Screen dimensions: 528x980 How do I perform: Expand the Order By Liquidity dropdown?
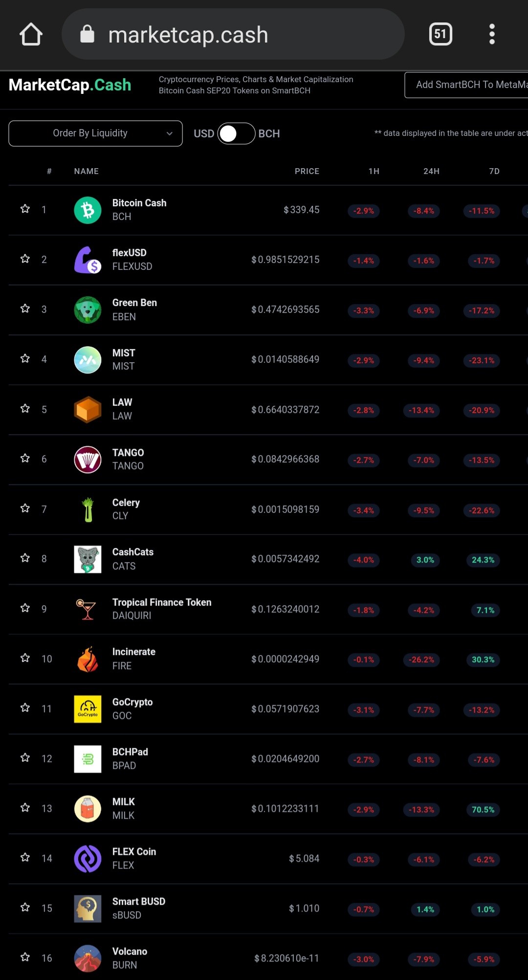point(95,133)
